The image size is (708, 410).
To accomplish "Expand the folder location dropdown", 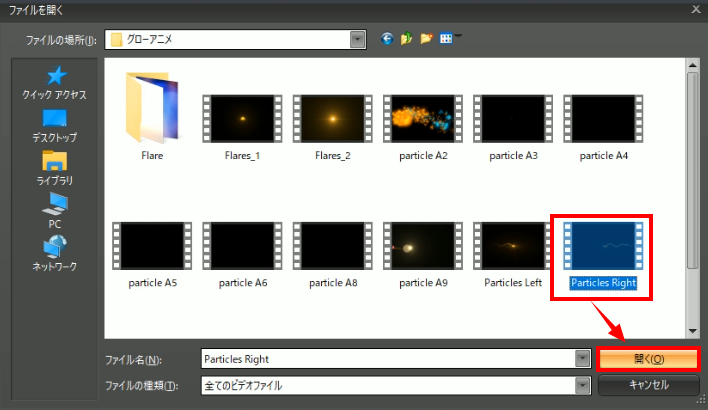I will (x=358, y=40).
